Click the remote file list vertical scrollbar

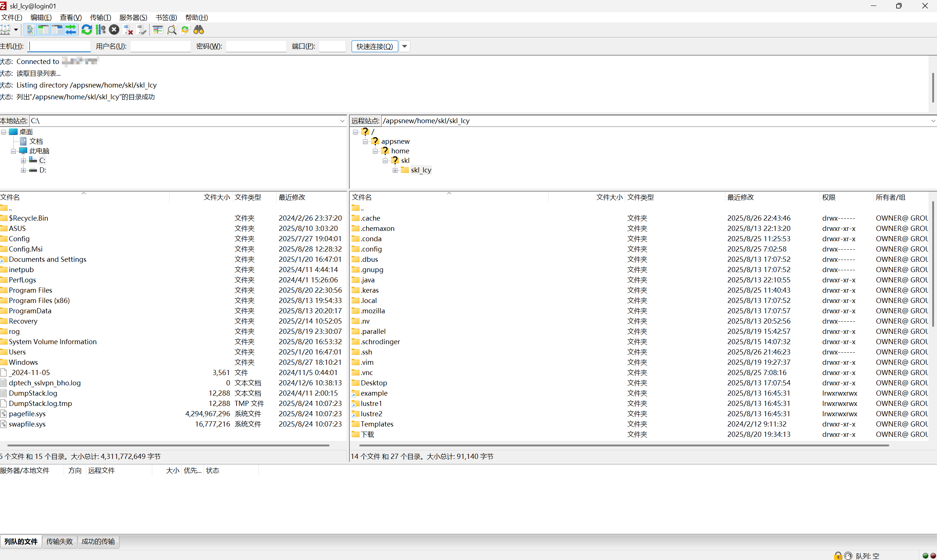click(x=933, y=264)
